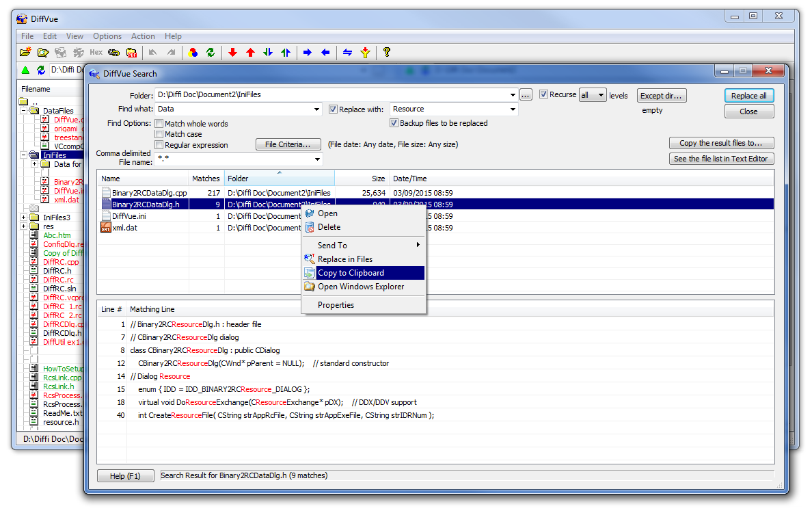The height and width of the screenshot is (513, 812).
Task: Uncheck Backup files to be replaced
Action: (x=394, y=123)
